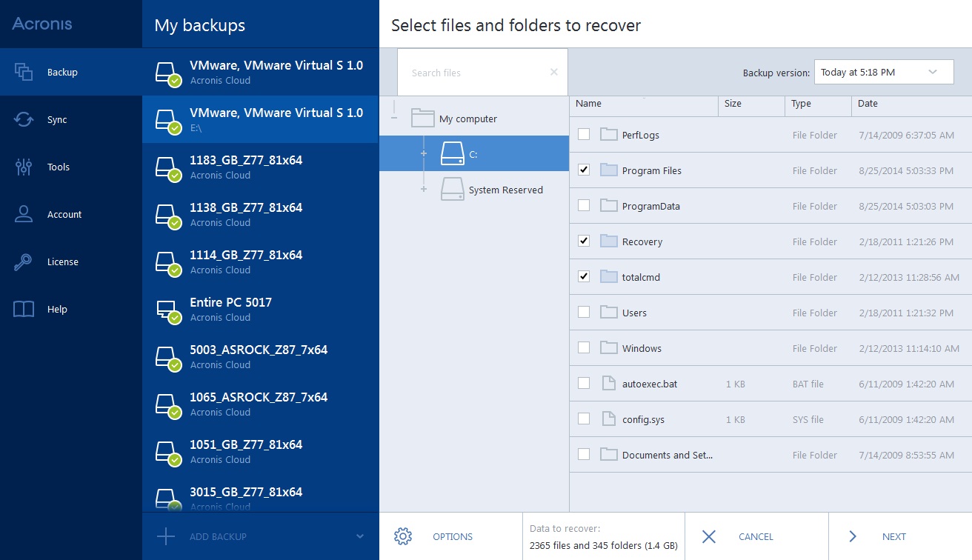Image resolution: width=972 pixels, height=560 pixels.
Task: Go to the License menu label
Action: click(63, 262)
